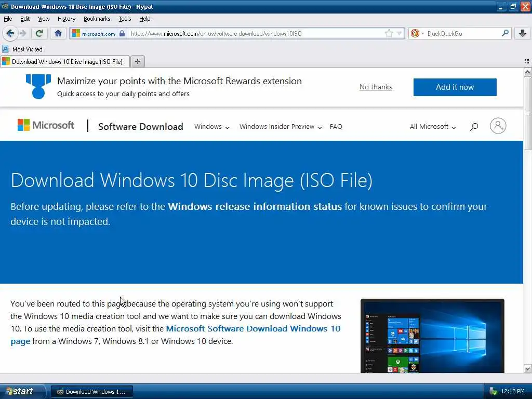Open Microsoft Software Download Windows 10 page link
This screenshot has height=399, width=532.
[176, 335]
